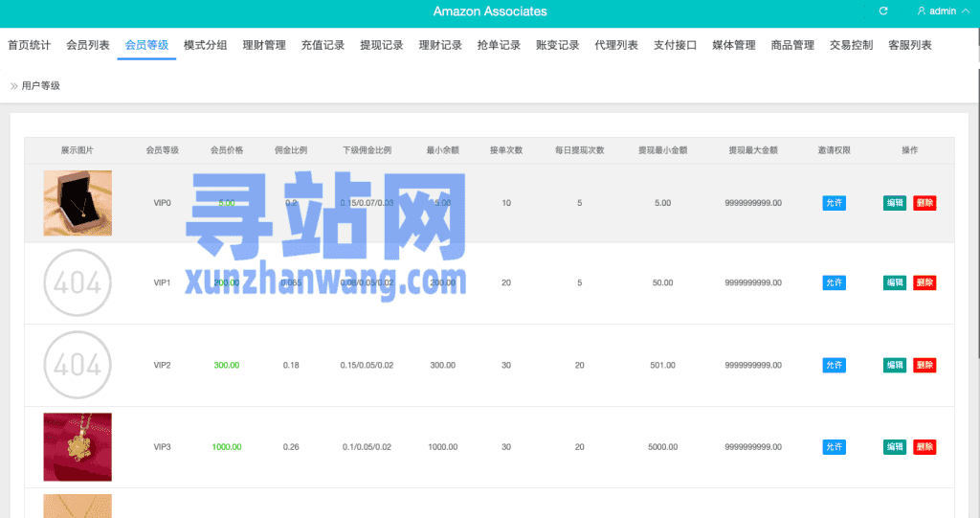Click the VIP3 level name cell
980x518 pixels.
pyautogui.click(x=162, y=447)
